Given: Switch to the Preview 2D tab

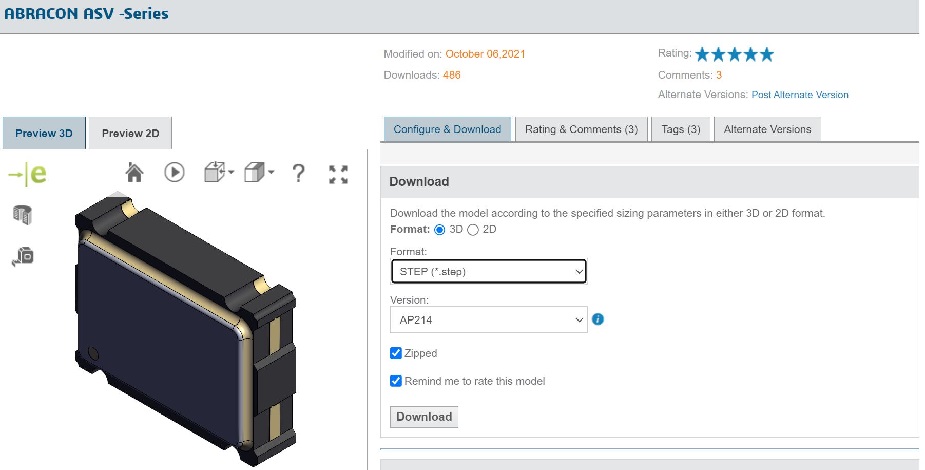Looking at the screenshot, I should click(x=130, y=133).
